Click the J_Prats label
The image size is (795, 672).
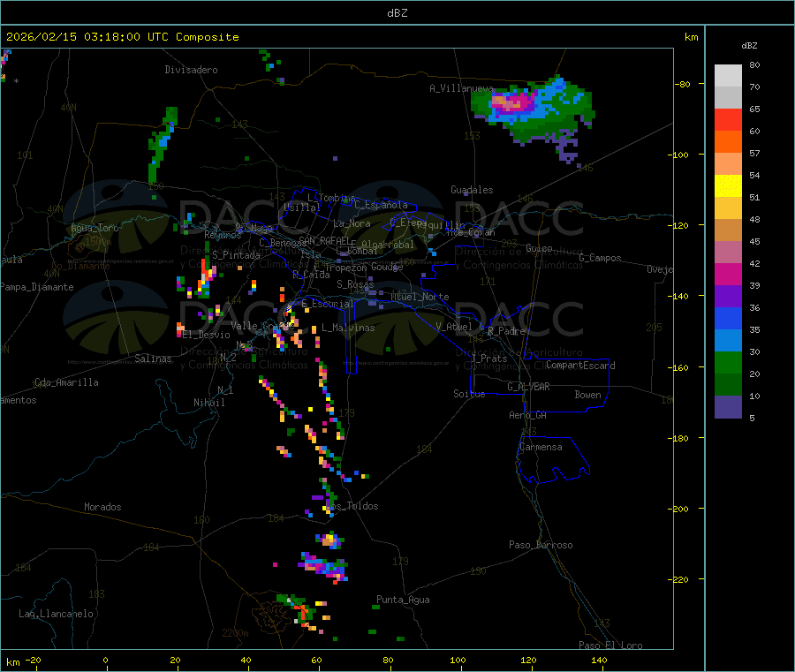(489, 359)
